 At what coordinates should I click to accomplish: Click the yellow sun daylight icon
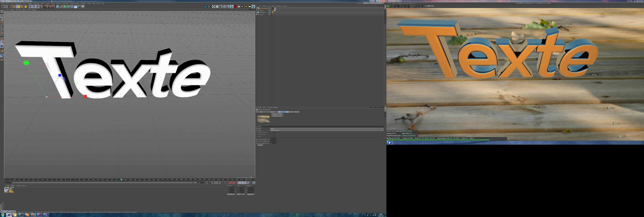246,7
